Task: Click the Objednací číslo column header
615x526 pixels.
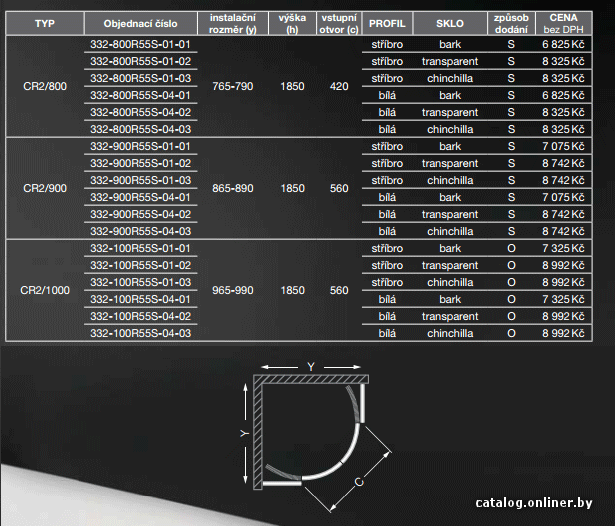Action: click(140, 24)
